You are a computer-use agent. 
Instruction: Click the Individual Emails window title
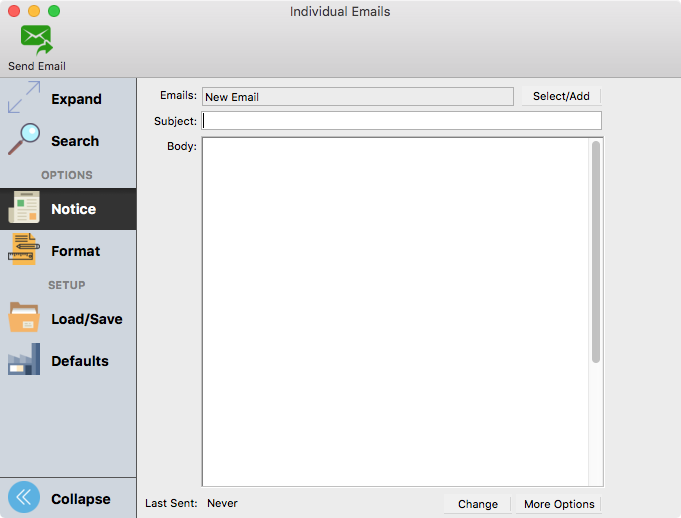click(340, 12)
